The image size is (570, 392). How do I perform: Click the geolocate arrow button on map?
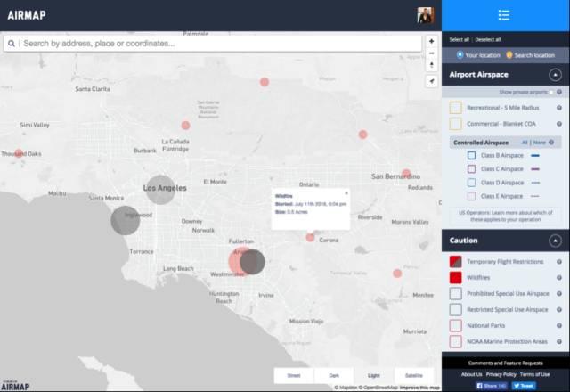(x=432, y=81)
